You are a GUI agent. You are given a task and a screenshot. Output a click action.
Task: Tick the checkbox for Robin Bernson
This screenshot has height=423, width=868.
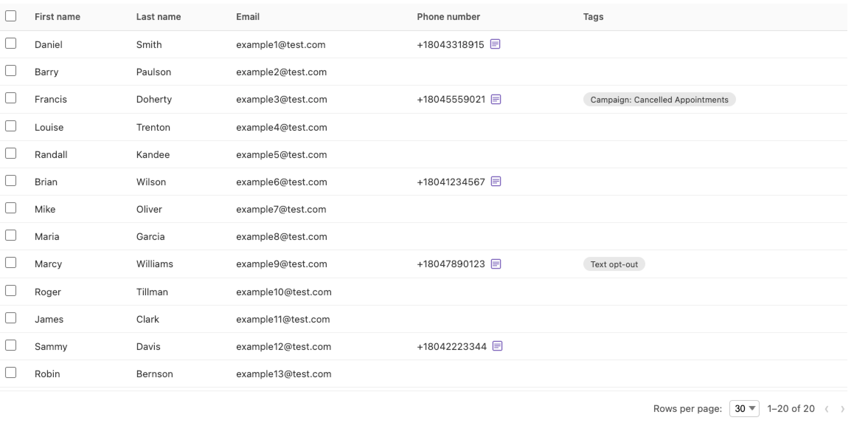pos(11,372)
